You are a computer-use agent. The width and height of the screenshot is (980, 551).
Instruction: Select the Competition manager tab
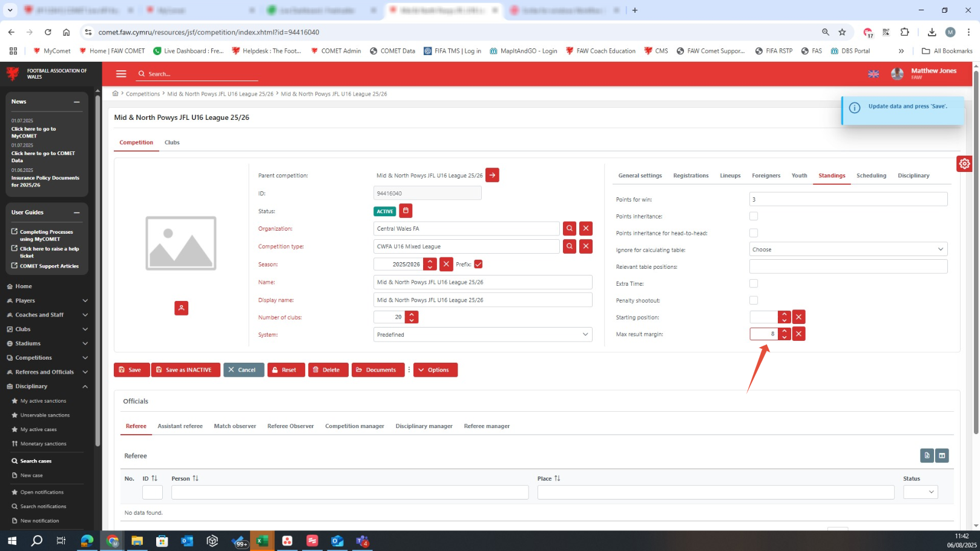(x=355, y=426)
